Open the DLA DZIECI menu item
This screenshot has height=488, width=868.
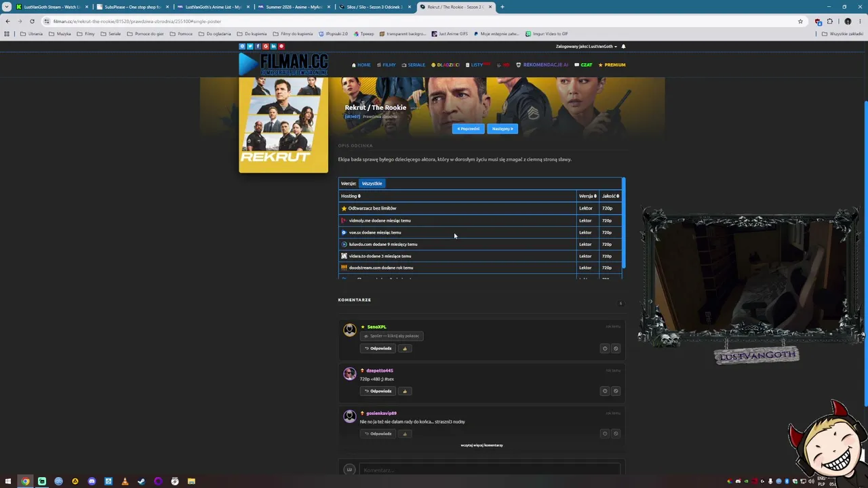446,65
